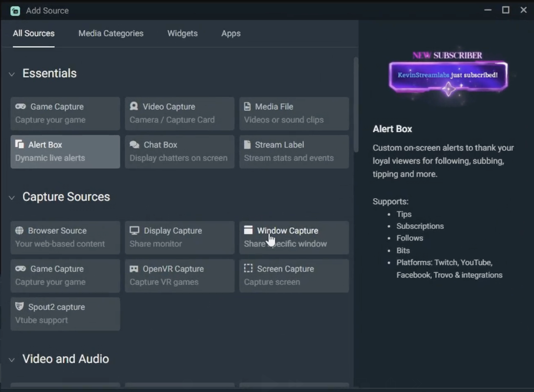Select Browser Source web-based content card
The image size is (534, 392).
(x=65, y=238)
